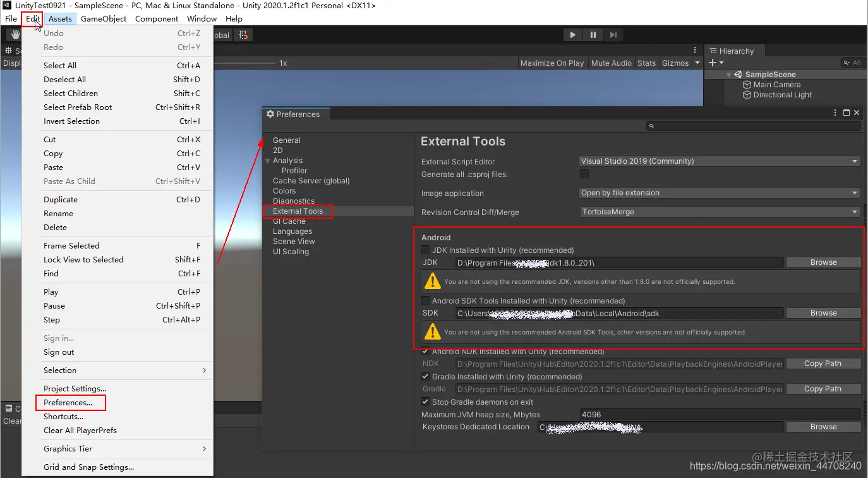Viewport: 868px width, 478px height.
Task: Select External Tools in Preferences sidebar
Action: click(x=298, y=211)
